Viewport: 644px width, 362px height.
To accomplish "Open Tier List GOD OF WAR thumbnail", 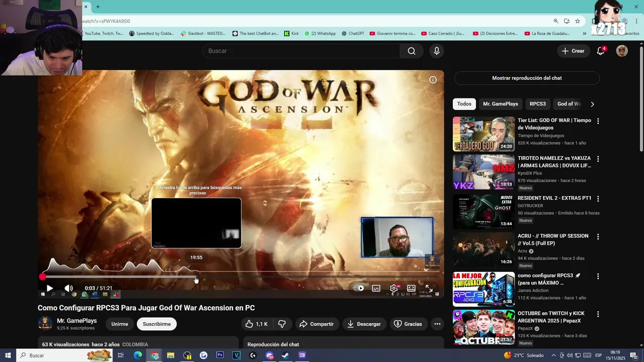I will [484, 134].
